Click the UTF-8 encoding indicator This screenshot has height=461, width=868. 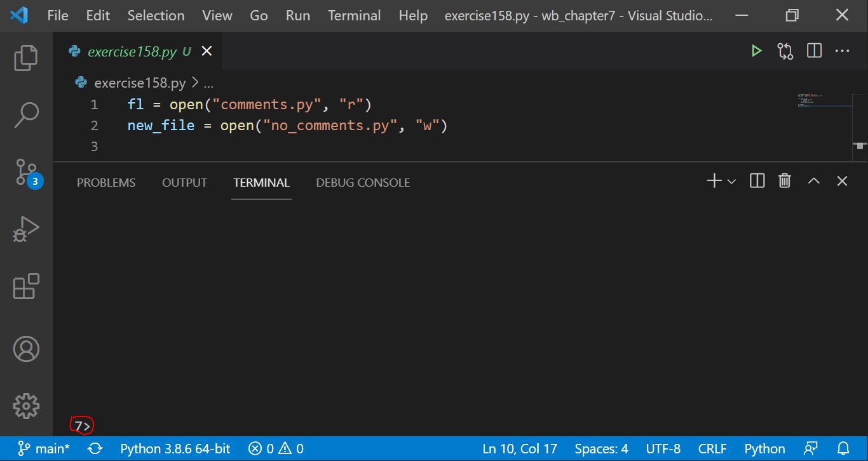pyautogui.click(x=663, y=448)
